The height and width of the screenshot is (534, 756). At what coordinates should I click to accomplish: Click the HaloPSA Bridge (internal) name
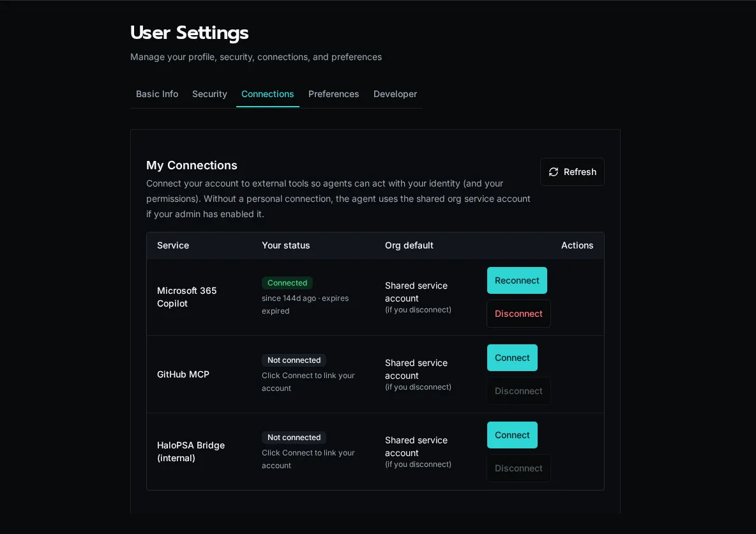click(x=190, y=452)
